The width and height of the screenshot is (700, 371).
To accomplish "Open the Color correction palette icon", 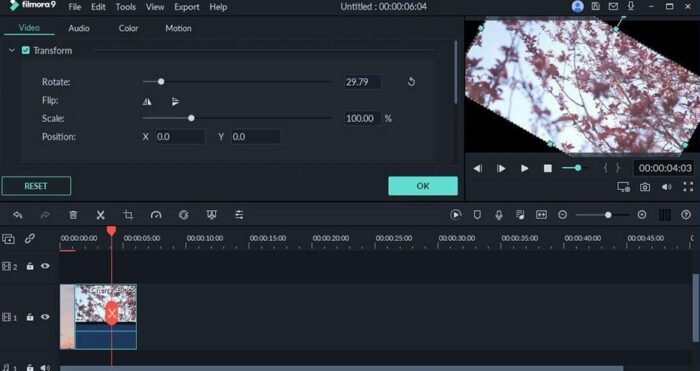I will (x=183, y=215).
